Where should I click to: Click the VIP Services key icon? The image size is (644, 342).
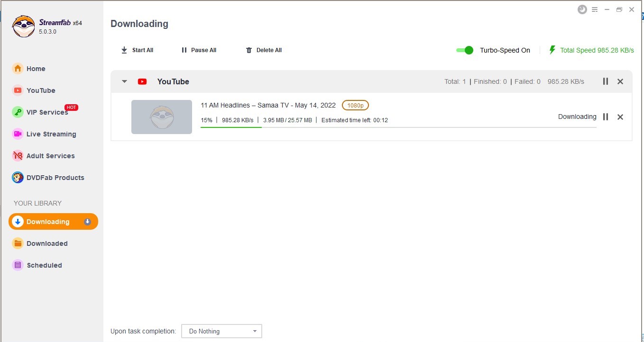18,112
